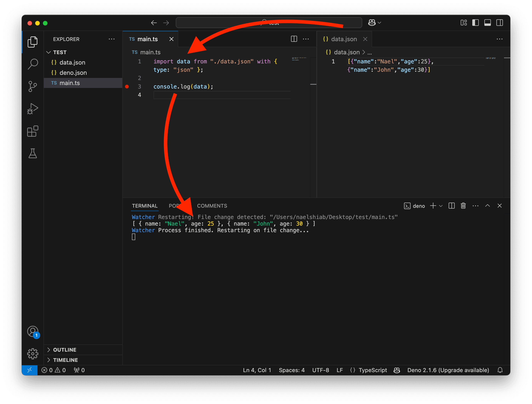Open the Search view
This screenshot has width=532, height=404.
click(x=33, y=64)
